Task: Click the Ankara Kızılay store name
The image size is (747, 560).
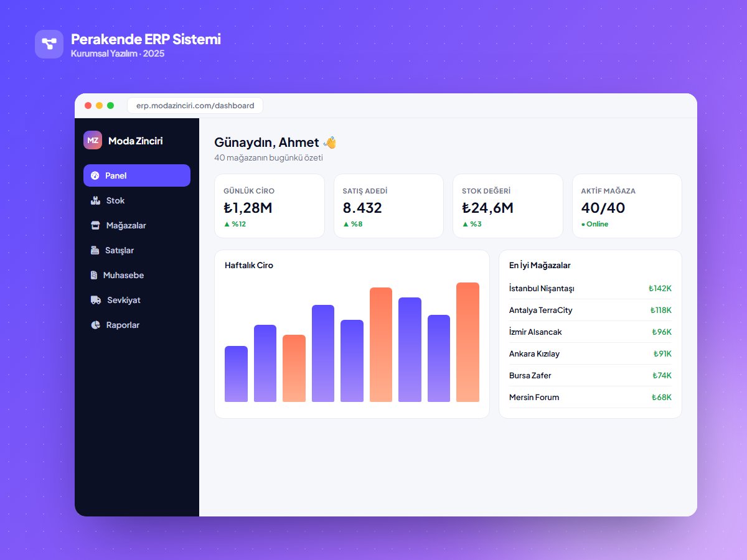Action: 534,353
